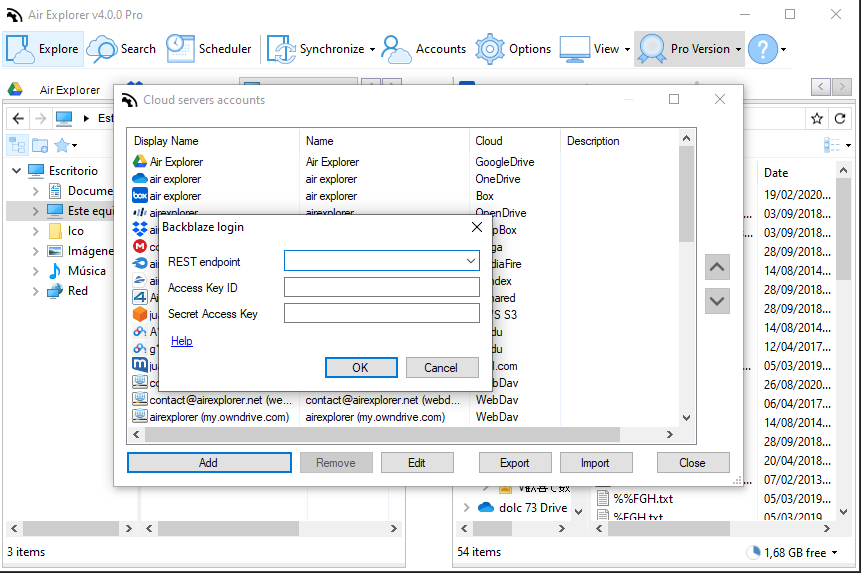Expand the Este equipo tree node

(x=36, y=211)
